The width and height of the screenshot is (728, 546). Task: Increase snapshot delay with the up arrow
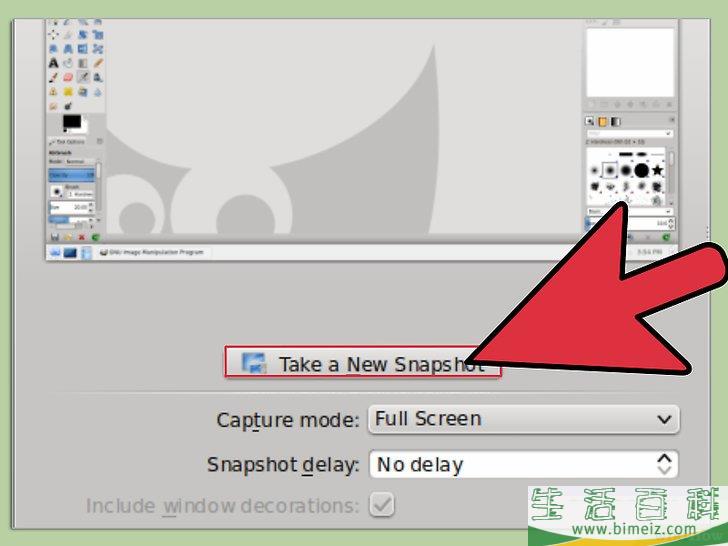click(x=664, y=458)
